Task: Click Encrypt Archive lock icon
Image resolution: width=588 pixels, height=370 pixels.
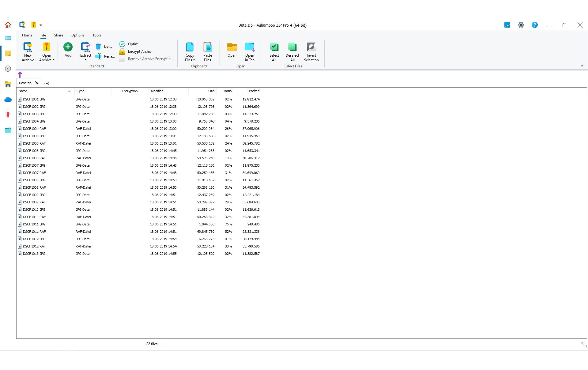Action: point(122,51)
